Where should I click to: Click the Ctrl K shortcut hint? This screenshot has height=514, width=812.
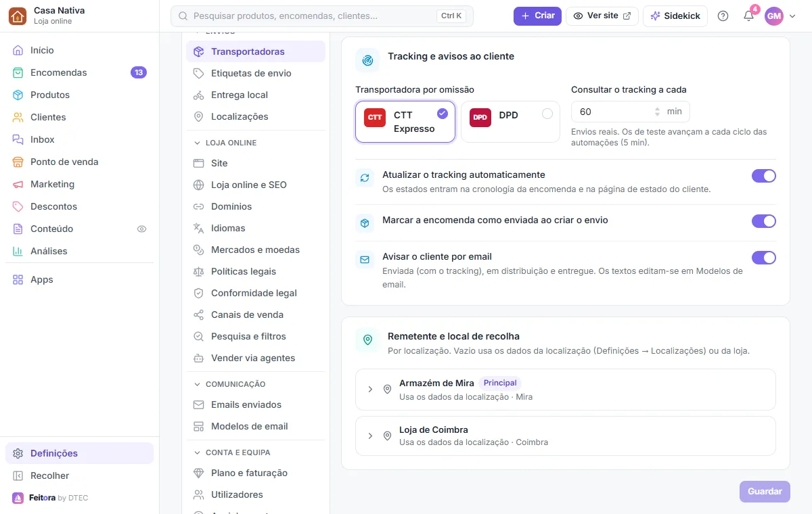pyautogui.click(x=451, y=16)
